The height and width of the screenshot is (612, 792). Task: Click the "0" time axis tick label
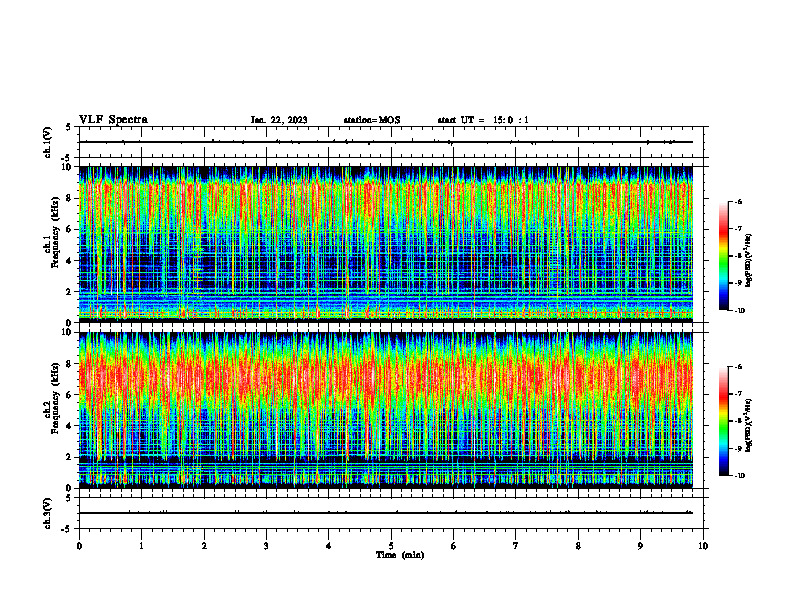pos(79,546)
